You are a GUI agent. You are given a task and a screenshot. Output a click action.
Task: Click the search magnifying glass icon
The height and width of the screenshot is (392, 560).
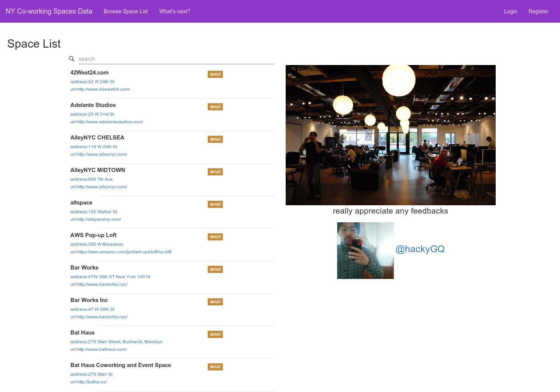(x=72, y=59)
